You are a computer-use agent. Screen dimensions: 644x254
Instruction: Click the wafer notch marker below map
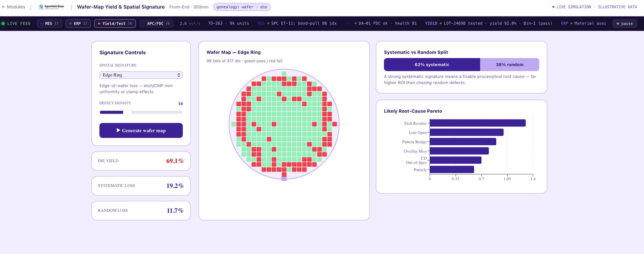coord(284,179)
